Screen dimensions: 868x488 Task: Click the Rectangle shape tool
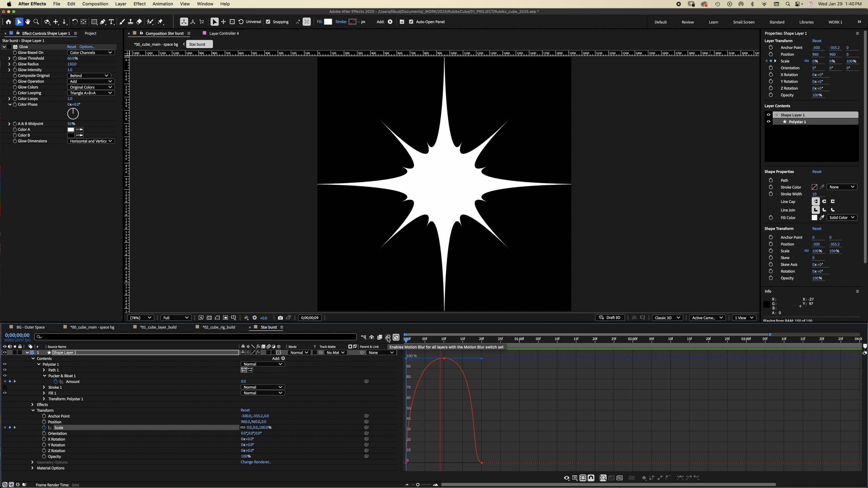94,22
